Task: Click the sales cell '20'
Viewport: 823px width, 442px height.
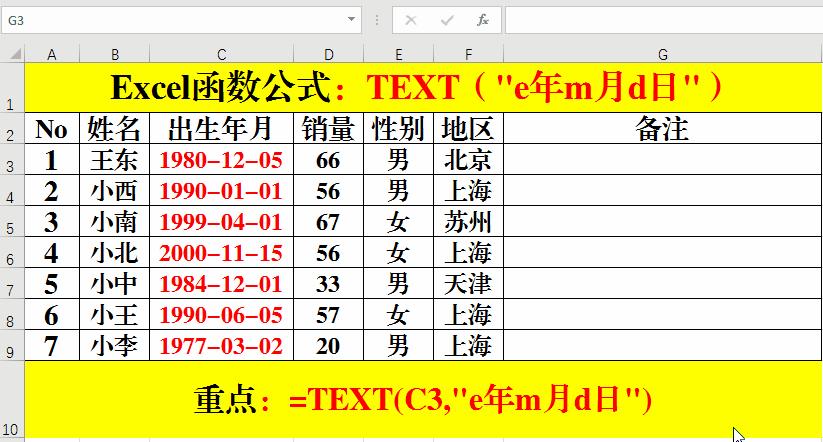Action: (329, 345)
